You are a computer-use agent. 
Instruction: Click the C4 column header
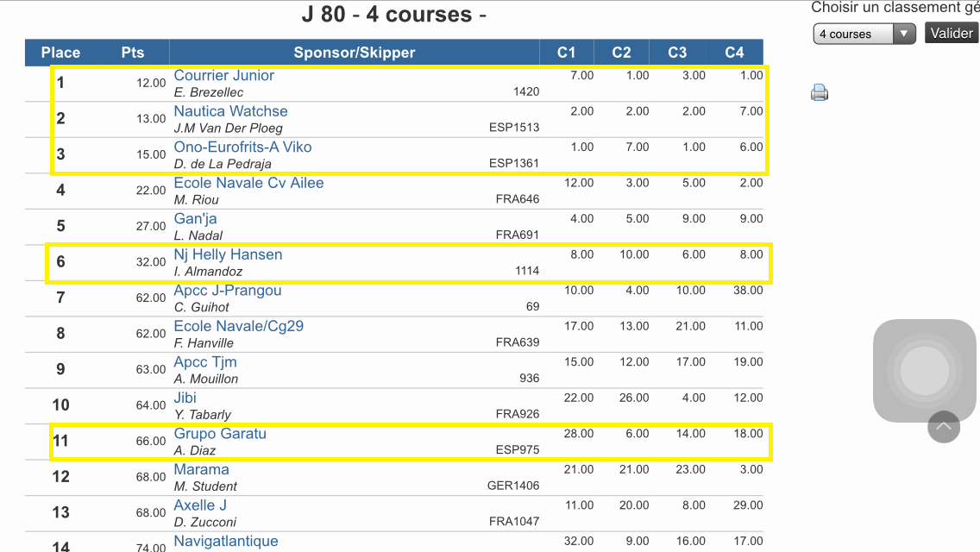[734, 53]
